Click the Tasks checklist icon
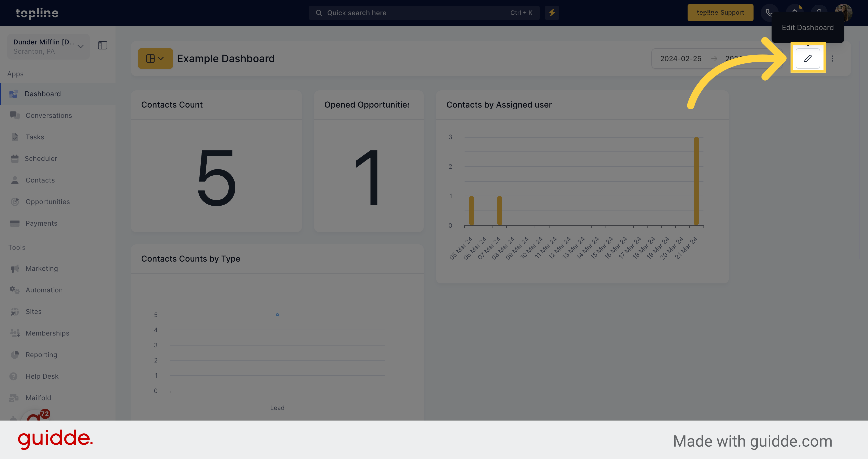Image resolution: width=868 pixels, height=459 pixels. pyautogui.click(x=15, y=137)
